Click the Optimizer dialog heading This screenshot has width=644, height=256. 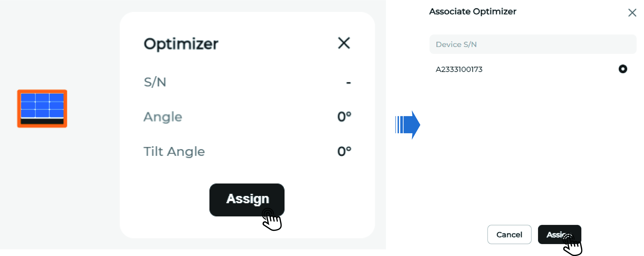181,44
